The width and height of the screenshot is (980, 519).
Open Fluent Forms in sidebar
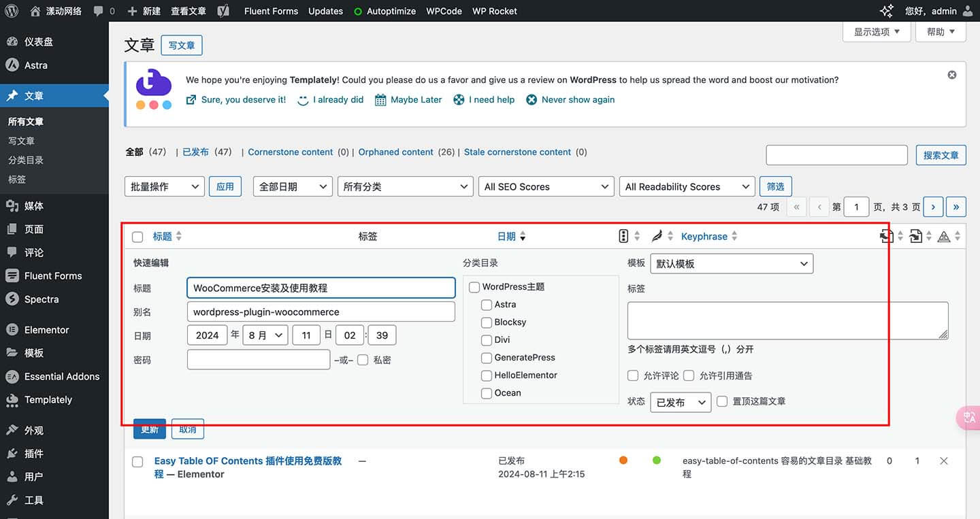(x=54, y=275)
